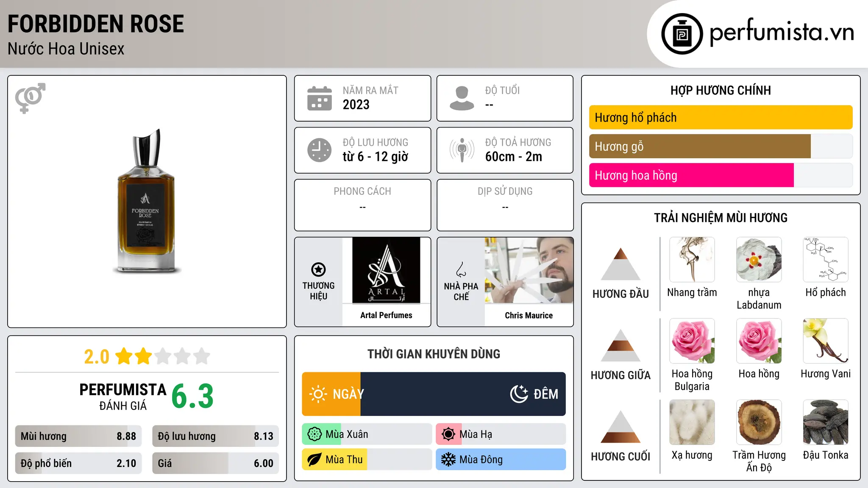Select the Nhang trầm note image
Image resolution: width=868 pixels, height=488 pixels.
[x=692, y=260]
